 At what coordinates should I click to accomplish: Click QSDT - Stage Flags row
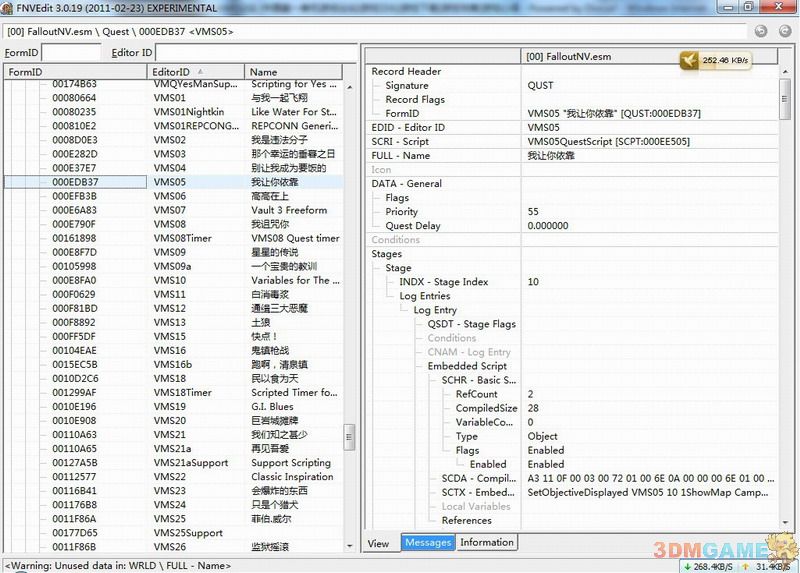(572, 324)
